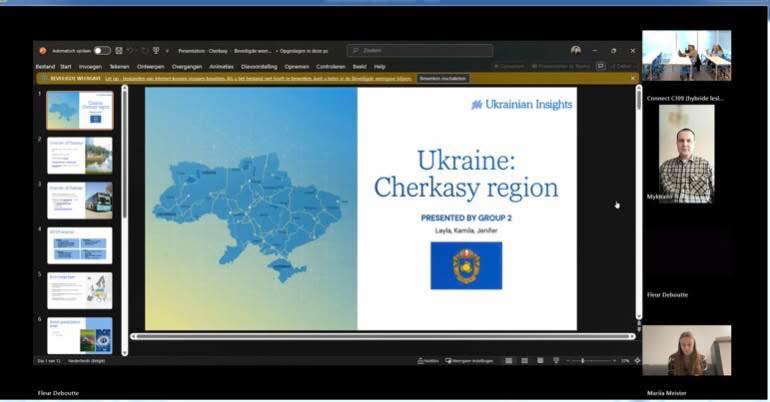Select slide 2 thumbnail in the panel
The width and height of the screenshot is (770, 402).
tap(80, 156)
